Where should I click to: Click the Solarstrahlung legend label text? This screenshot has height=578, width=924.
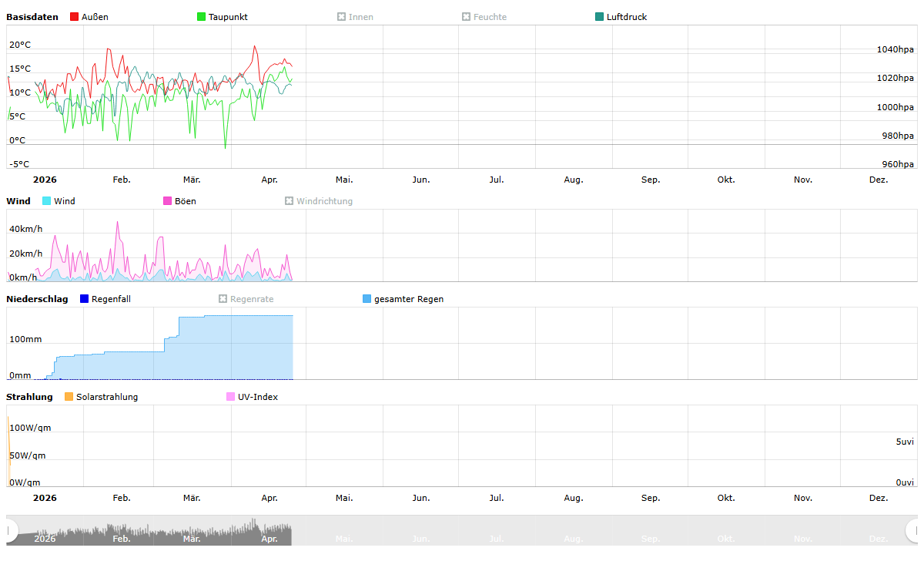pos(107,397)
